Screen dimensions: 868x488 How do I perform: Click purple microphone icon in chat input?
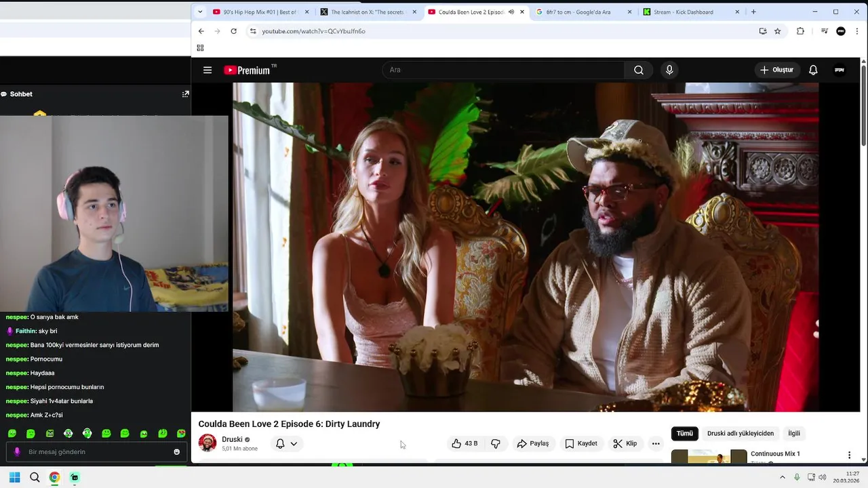tap(17, 452)
